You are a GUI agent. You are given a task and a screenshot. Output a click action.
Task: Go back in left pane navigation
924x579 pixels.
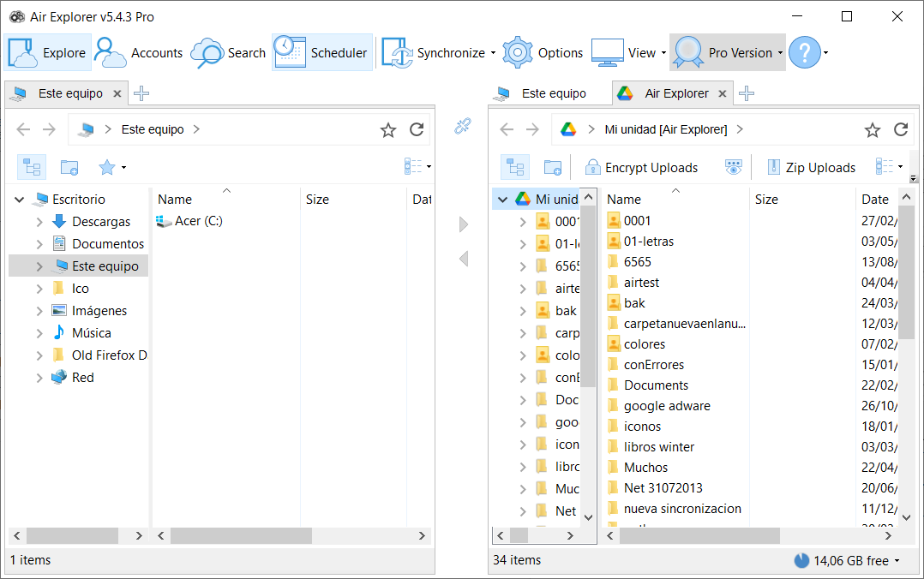click(x=23, y=129)
